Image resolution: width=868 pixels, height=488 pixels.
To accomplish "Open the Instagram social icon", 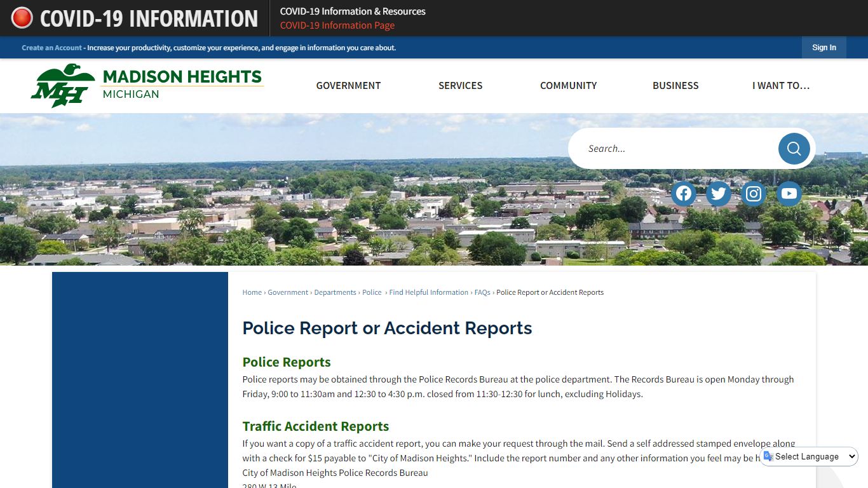I will click(x=754, y=194).
